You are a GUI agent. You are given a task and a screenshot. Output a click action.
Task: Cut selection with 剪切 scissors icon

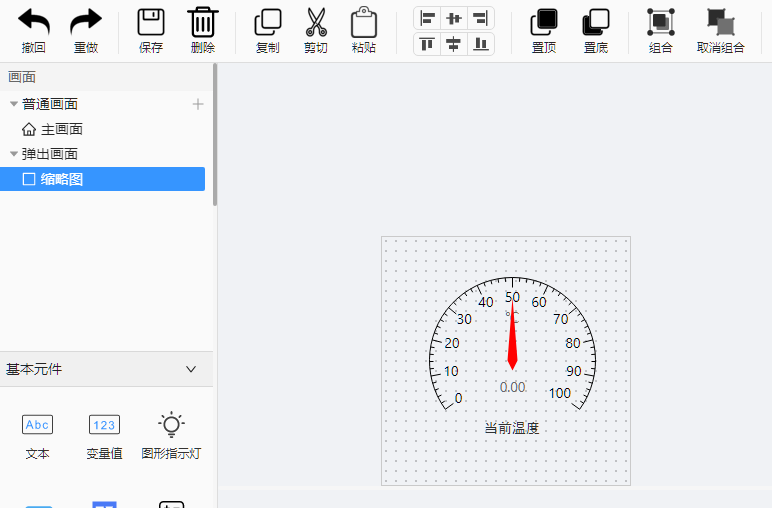[x=316, y=31]
